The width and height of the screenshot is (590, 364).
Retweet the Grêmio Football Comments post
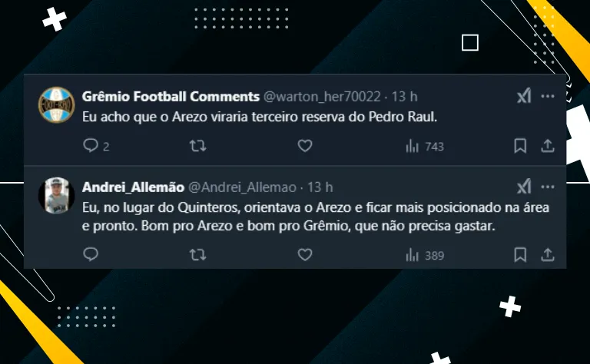pyautogui.click(x=197, y=146)
